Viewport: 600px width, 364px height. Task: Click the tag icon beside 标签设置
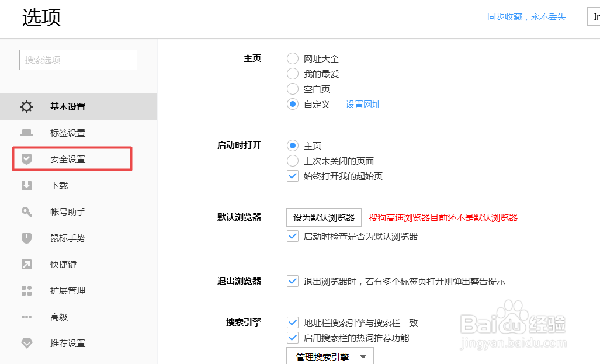coord(26,133)
